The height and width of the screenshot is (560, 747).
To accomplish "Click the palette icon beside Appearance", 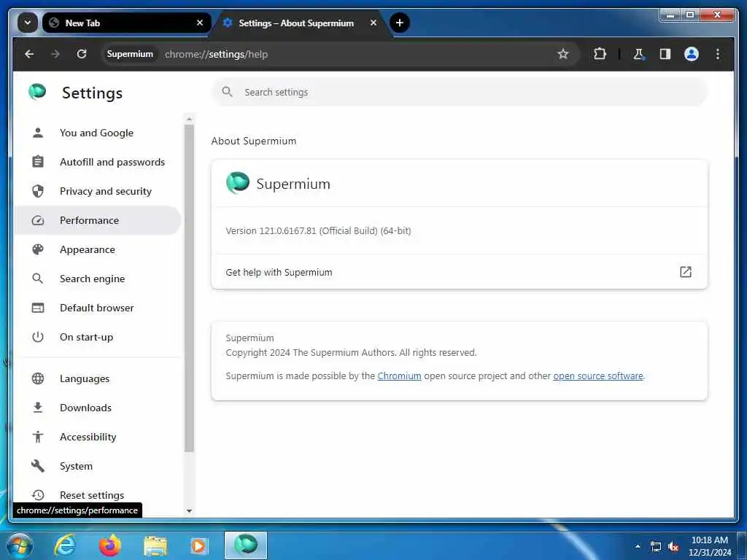I will pyautogui.click(x=38, y=249).
